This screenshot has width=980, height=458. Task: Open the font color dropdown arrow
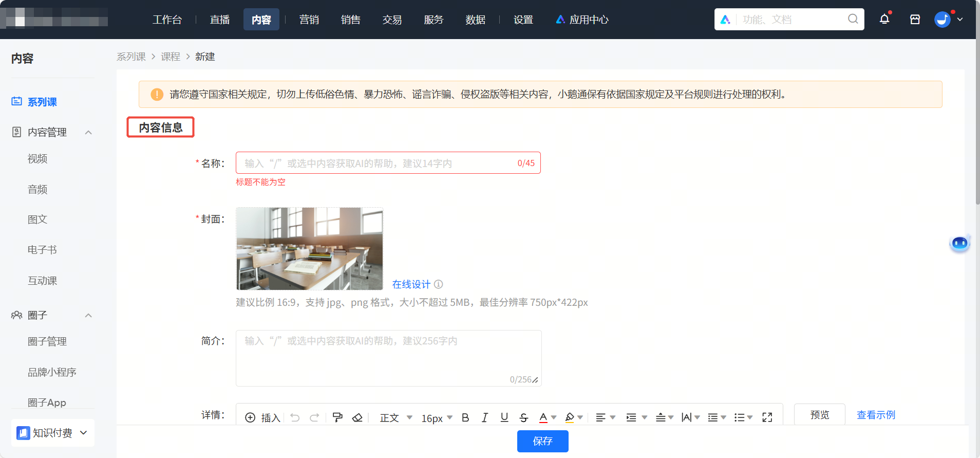tap(554, 417)
